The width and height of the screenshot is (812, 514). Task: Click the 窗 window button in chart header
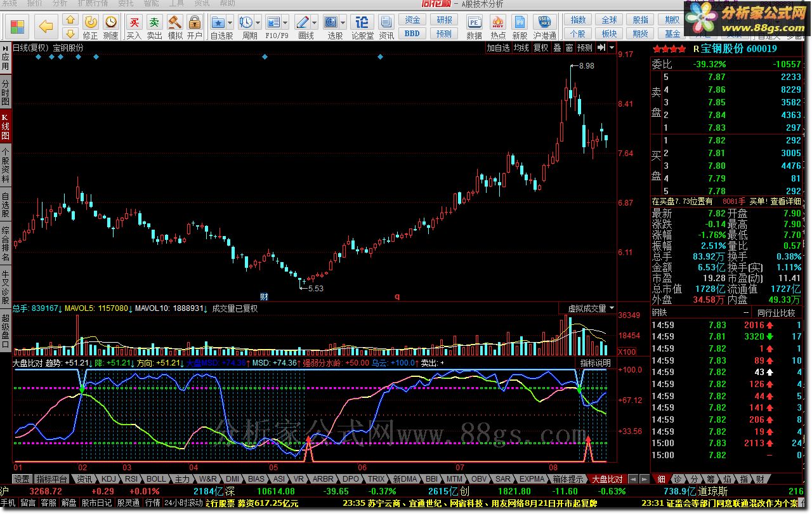569,48
